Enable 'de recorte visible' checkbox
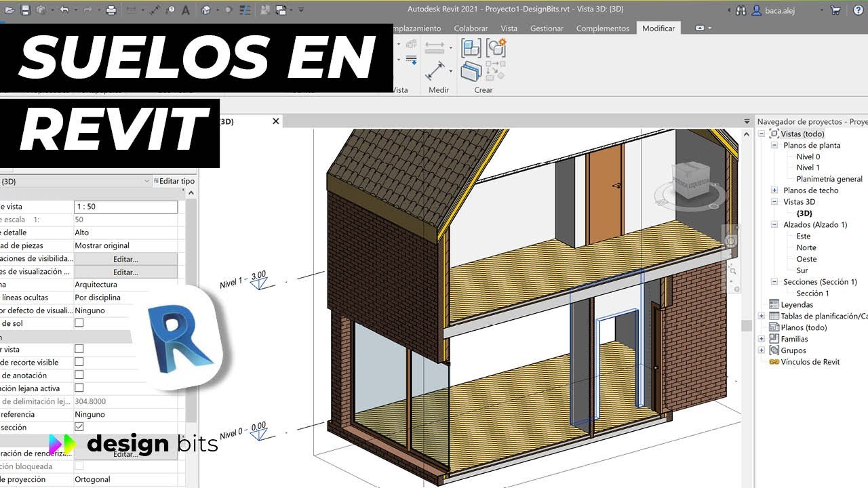868x488 pixels. click(x=79, y=362)
